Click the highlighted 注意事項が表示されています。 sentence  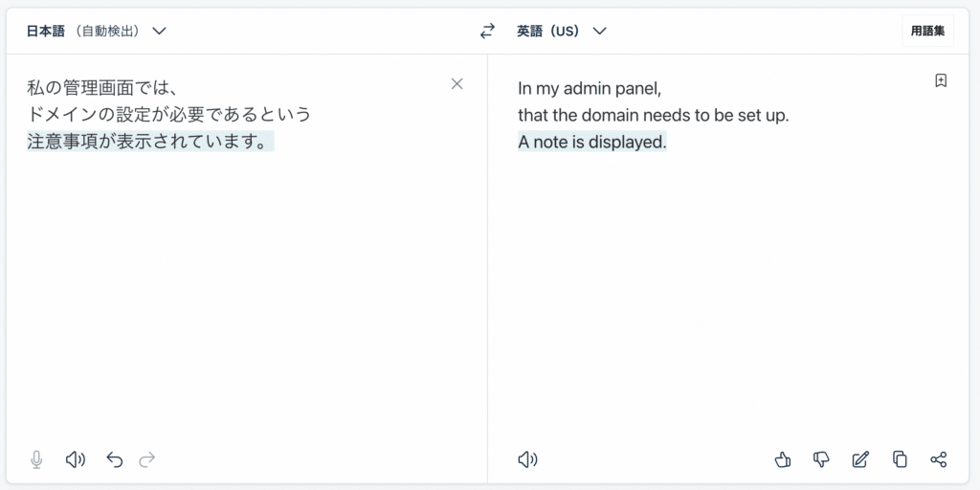[x=147, y=143]
